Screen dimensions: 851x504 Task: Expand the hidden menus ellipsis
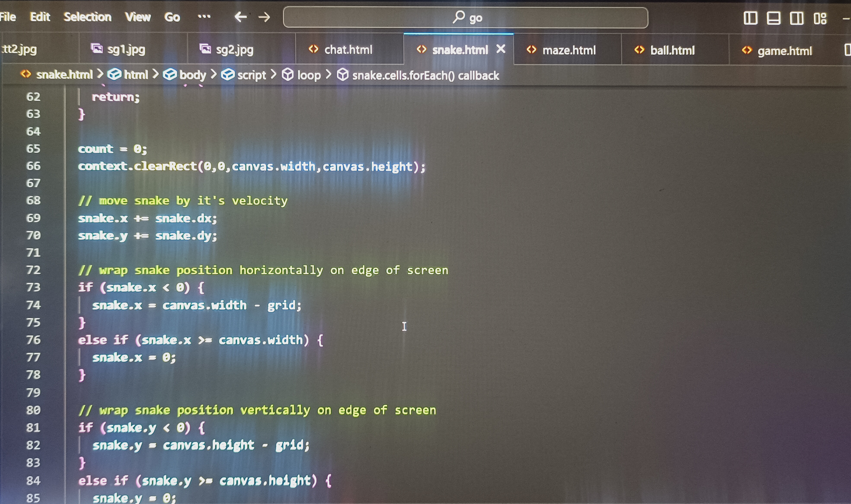tap(204, 16)
